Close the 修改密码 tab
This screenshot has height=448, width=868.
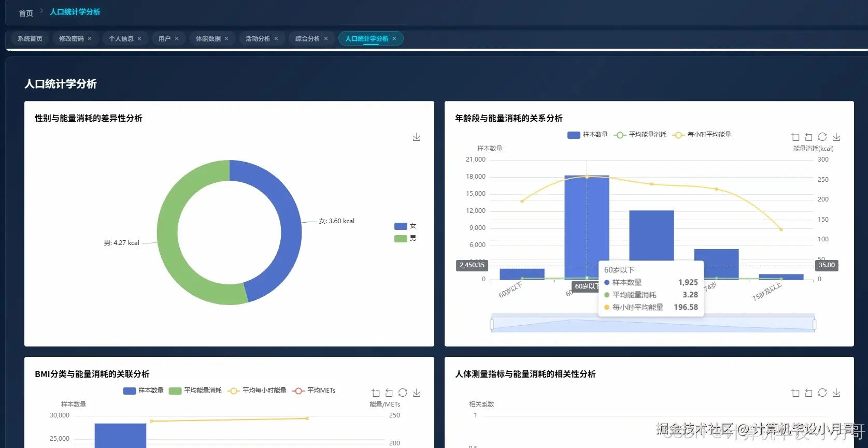pos(90,39)
